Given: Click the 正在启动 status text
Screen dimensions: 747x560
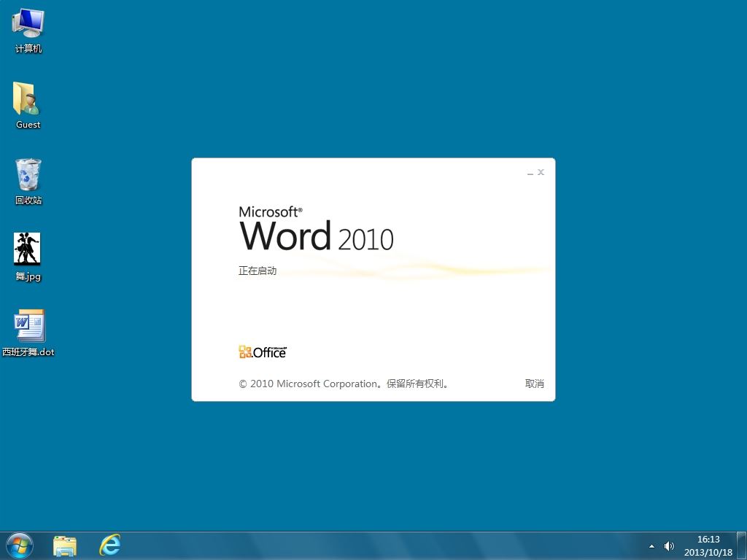Looking at the screenshot, I should click(x=258, y=271).
